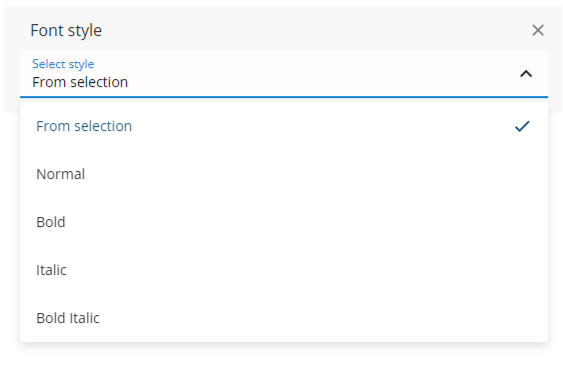
Task: Click the X icon at panel corner
Action: (x=538, y=30)
